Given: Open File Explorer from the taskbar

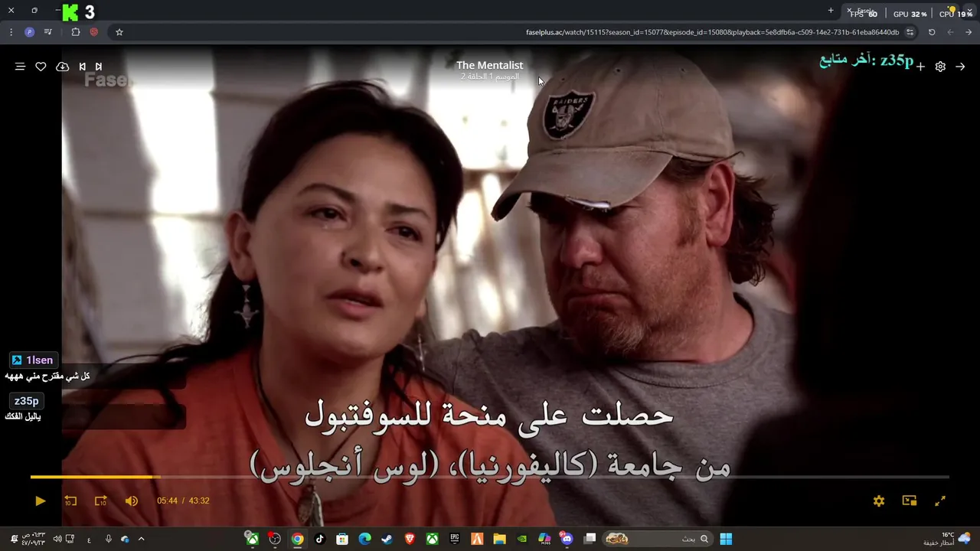Looking at the screenshot, I should coord(499,539).
